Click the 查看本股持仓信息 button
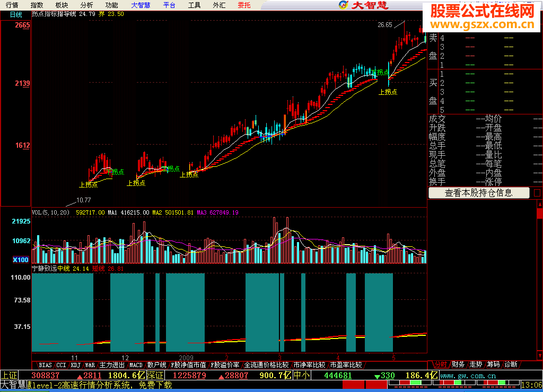543x392 pixels. [479, 193]
